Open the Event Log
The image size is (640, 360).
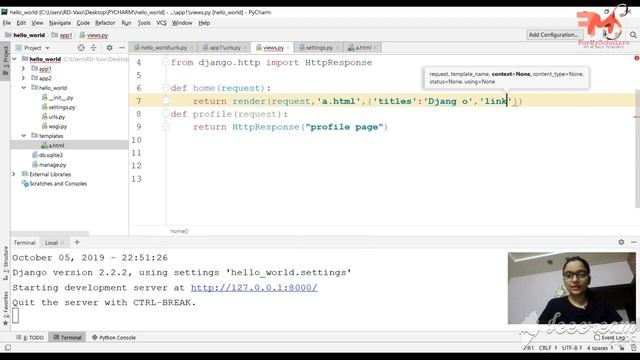609,338
